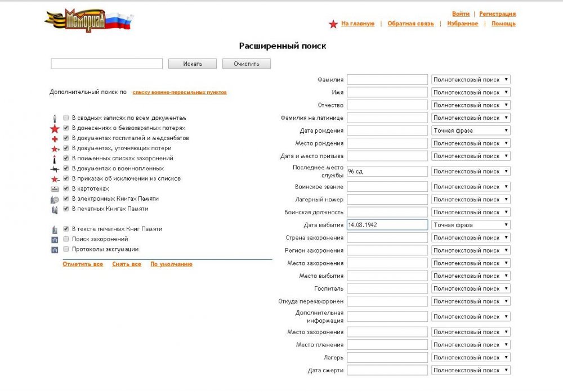
Task: Uncheck В документах госпиталей и медсанбатов
Action: pyautogui.click(x=66, y=138)
